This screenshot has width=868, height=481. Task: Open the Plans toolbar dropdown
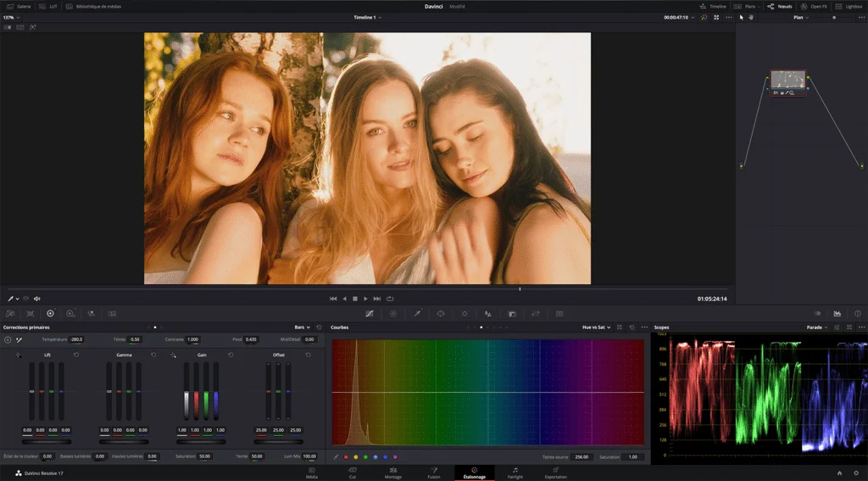(x=747, y=7)
